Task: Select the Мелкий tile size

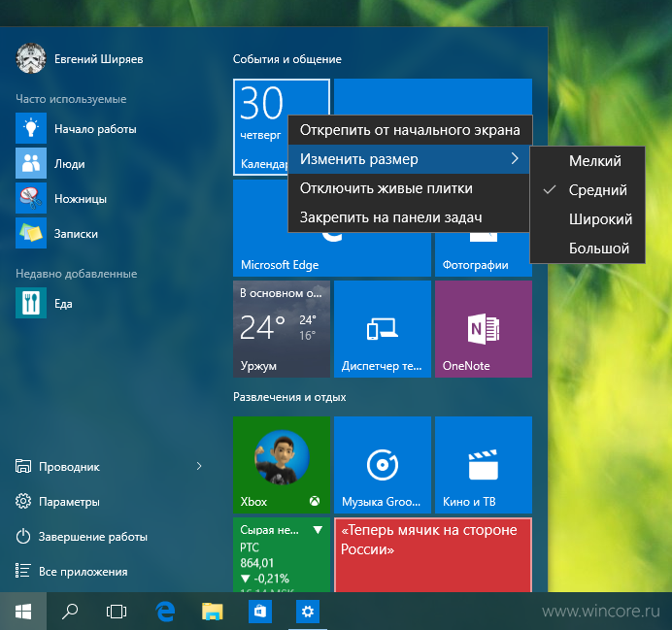Action: point(588,161)
